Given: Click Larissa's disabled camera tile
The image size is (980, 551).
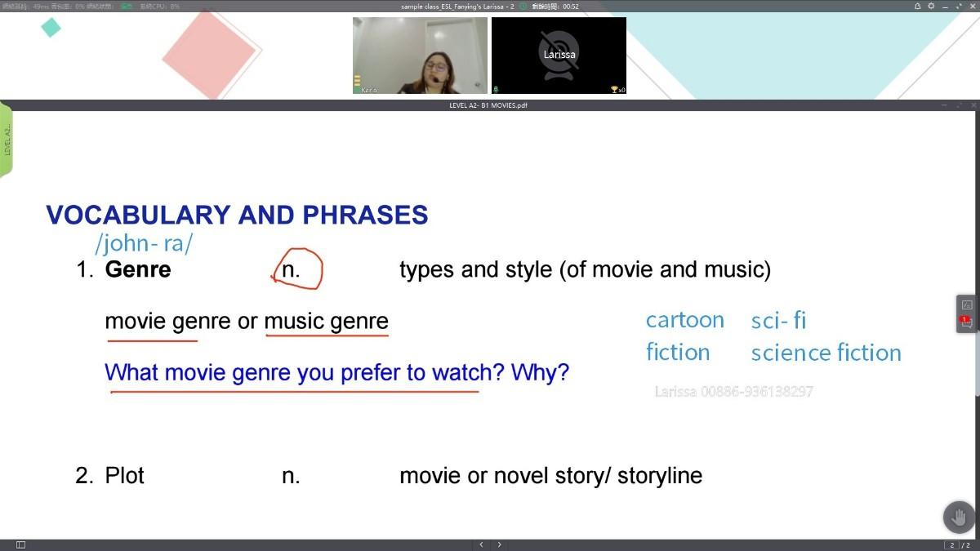Looking at the screenshot, I should [x=559, y=55].
